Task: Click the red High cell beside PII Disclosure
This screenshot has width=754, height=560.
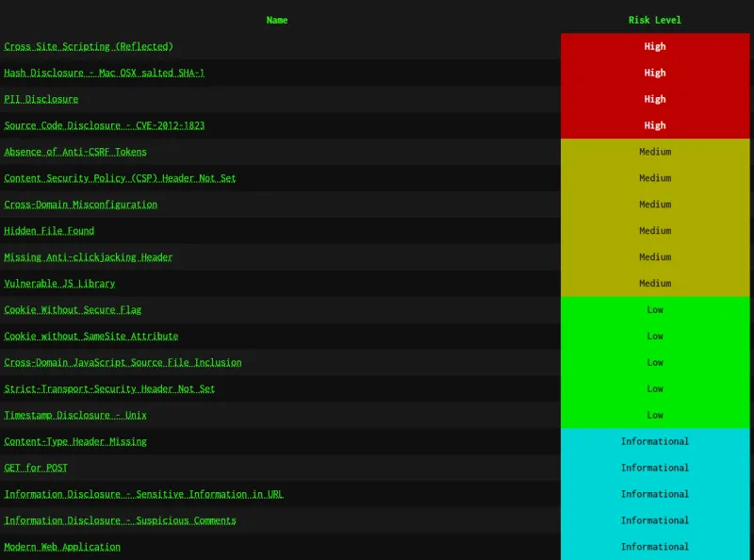Action: point(655,99)
